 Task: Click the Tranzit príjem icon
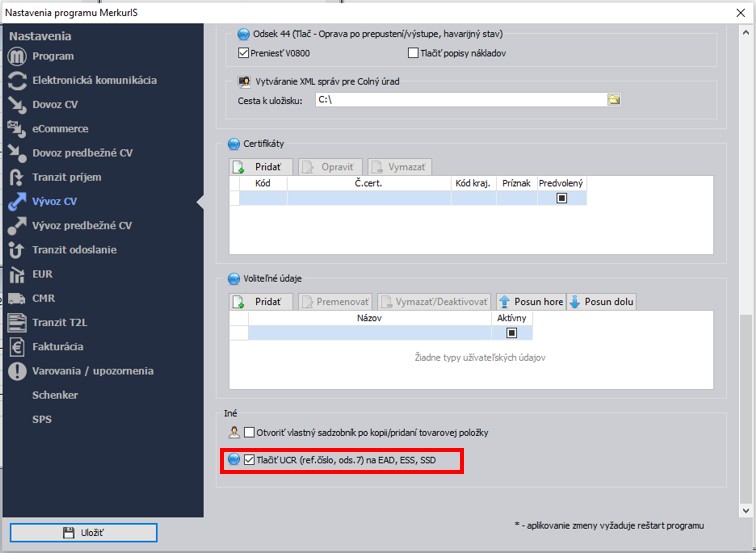(x=17, y=177)
